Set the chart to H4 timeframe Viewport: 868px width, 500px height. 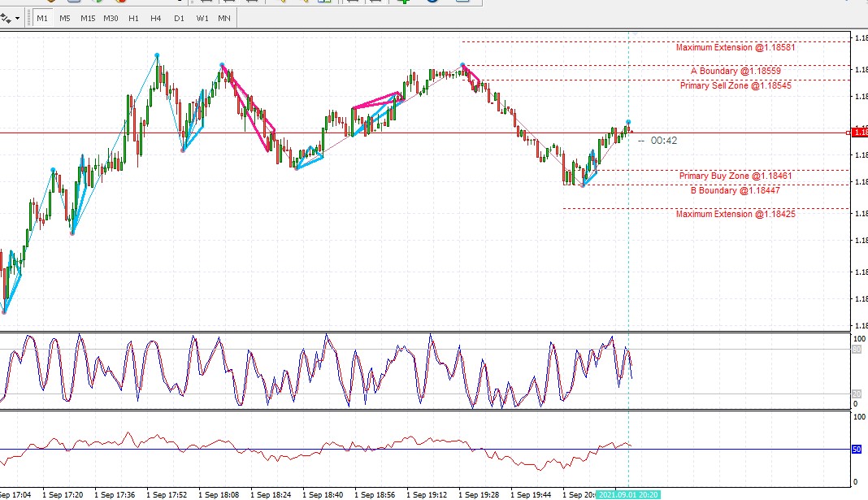tap(155, 18)
